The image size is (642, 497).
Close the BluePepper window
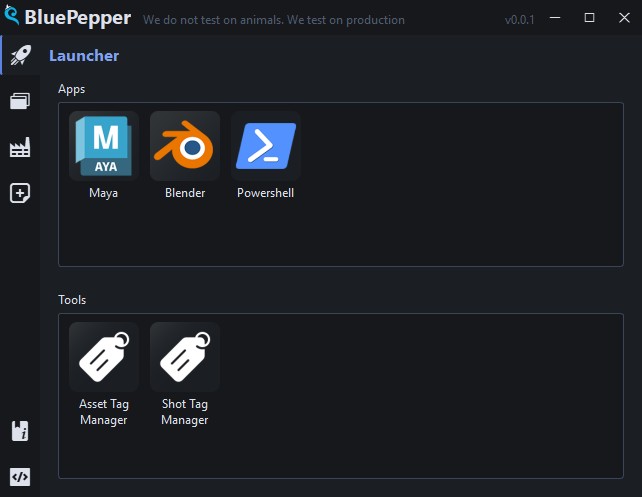(x=624, y=18)
